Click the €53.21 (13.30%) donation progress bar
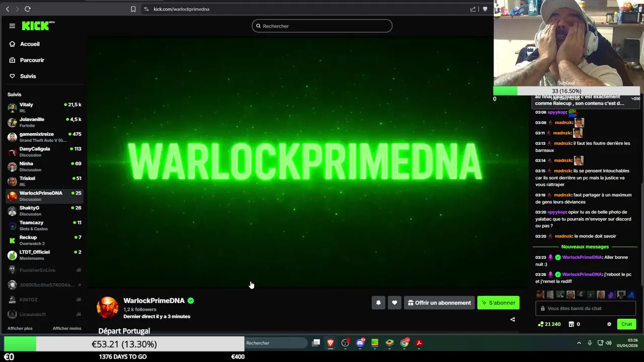 tap(124, 344)
